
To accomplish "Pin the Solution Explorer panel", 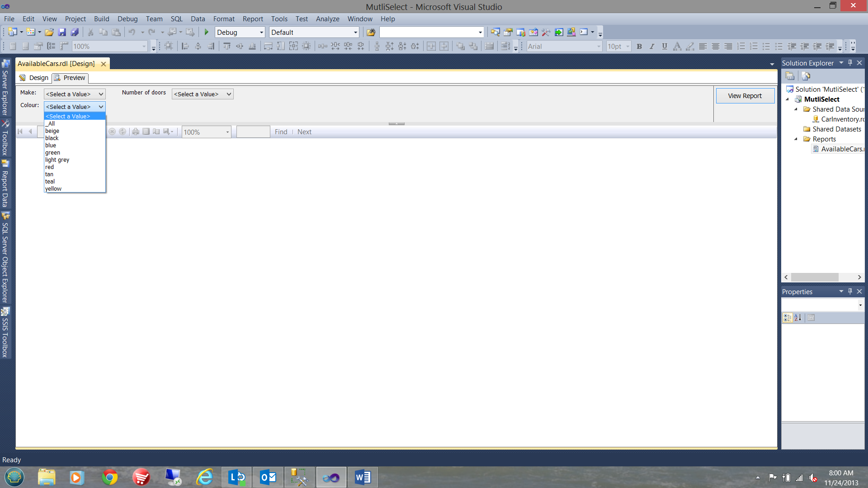I will pos(850,63).
